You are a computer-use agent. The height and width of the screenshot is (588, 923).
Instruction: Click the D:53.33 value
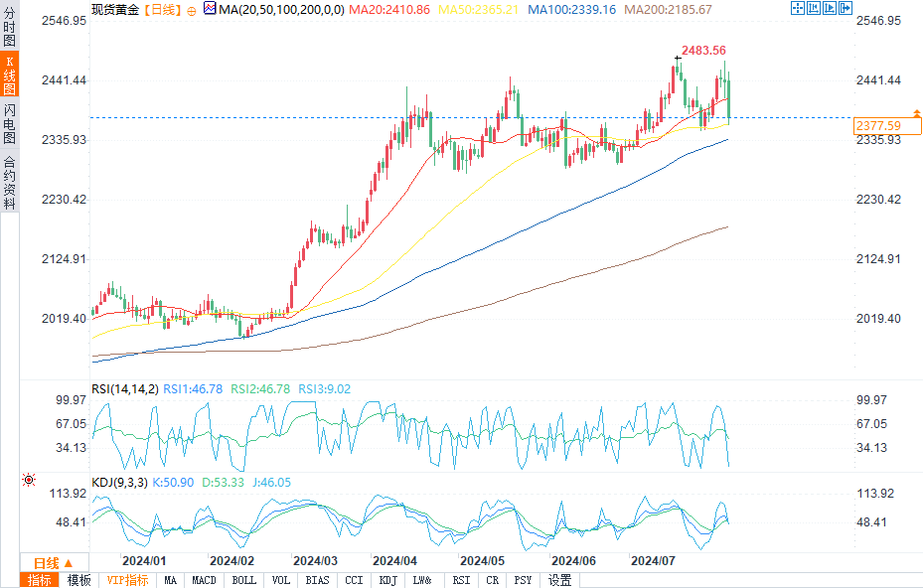(x=223, y=483)
